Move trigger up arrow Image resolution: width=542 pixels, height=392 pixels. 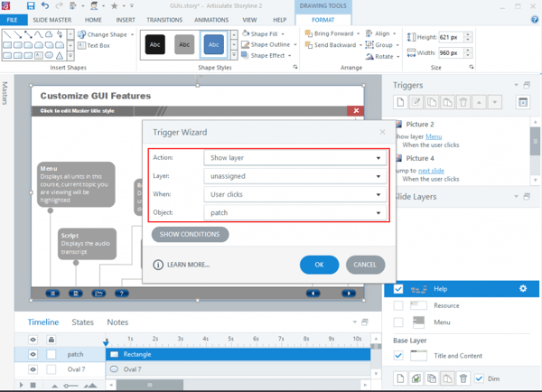479,102
